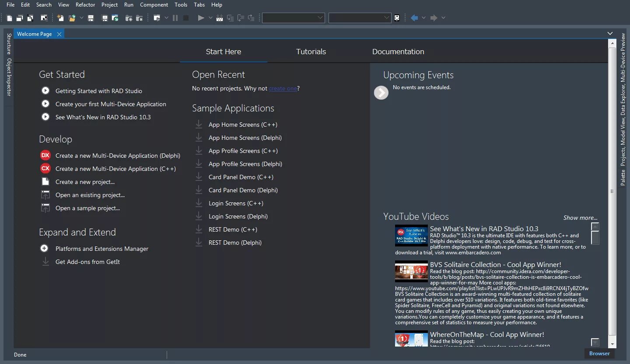Click the 'create one' link
Screen dimensions: 630x364
tap(283, 88)
